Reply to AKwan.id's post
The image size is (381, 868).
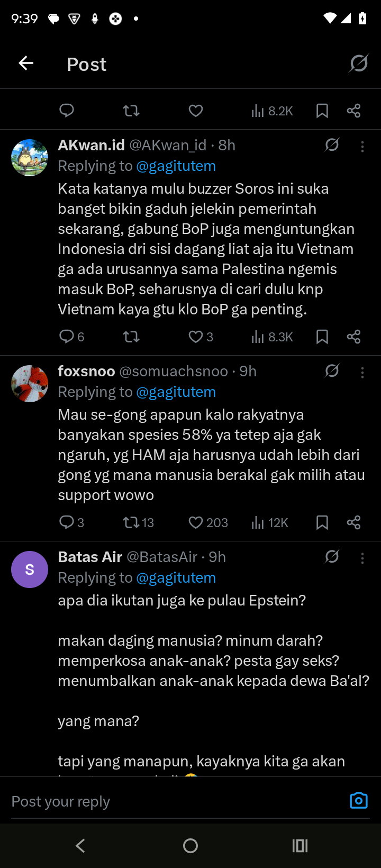pyautogui.click(x=67, y=337)
